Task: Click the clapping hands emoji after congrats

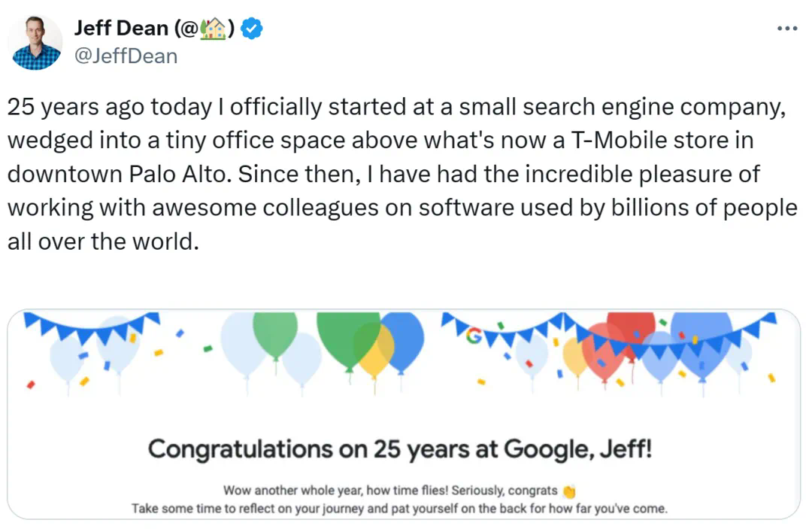Action: 569,491
